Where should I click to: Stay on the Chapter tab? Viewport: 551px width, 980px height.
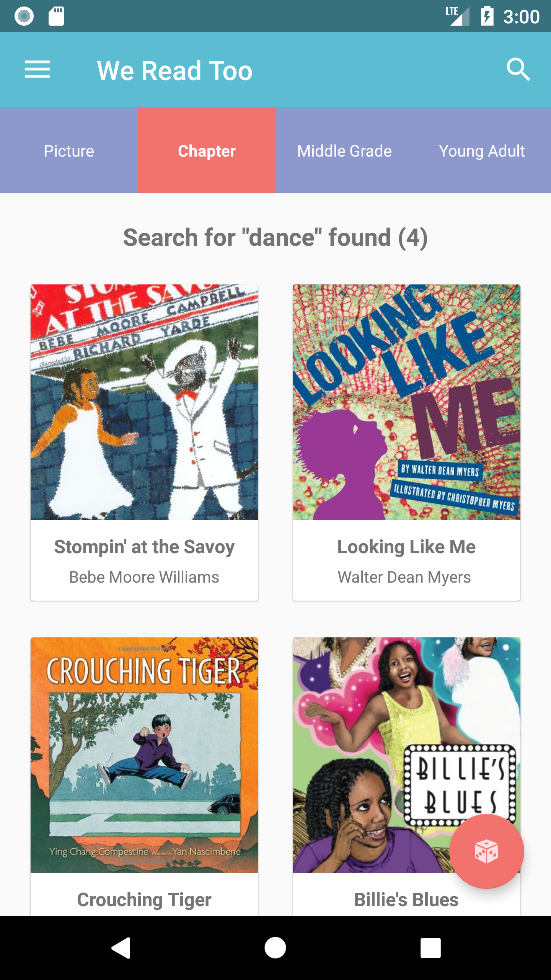coord(206,150)
